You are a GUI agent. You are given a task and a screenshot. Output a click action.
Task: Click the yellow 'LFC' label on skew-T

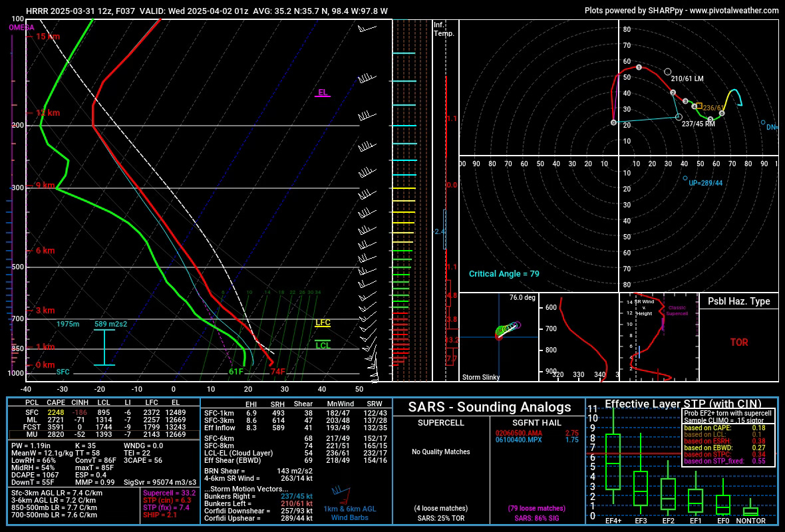click(x=323, y=323)
